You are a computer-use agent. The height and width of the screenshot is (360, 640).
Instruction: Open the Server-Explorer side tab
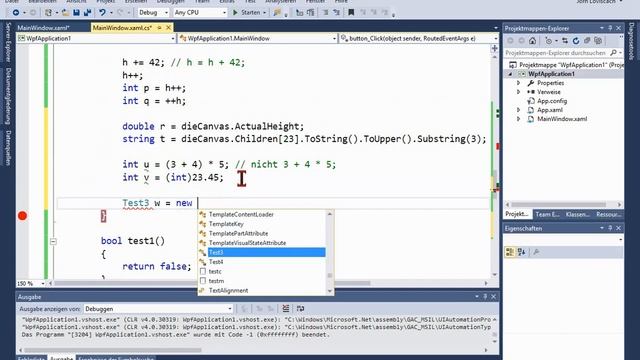8,42
